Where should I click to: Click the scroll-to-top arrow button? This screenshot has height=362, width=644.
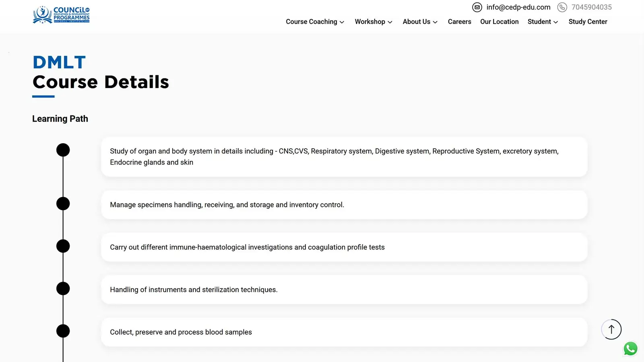click(611, 329)
